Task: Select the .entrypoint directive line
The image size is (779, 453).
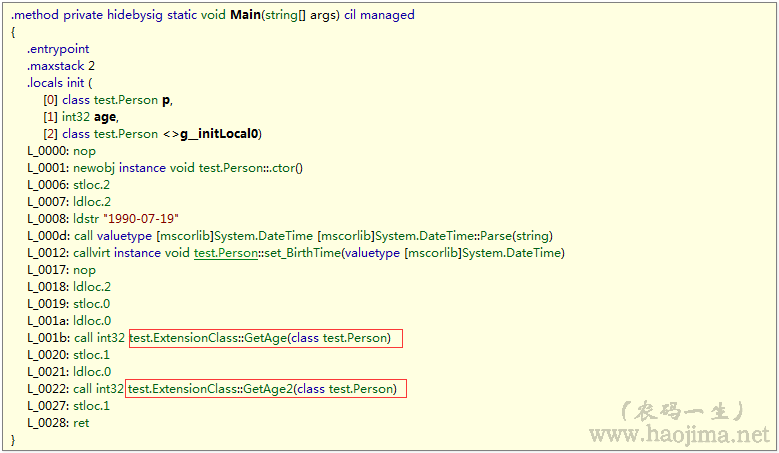Action: (58, 49)
